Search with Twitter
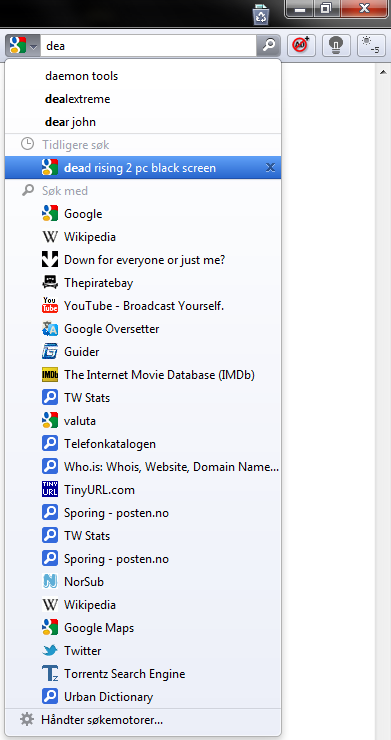This screenshot has height=740, width=391. [x=143, y=651]
